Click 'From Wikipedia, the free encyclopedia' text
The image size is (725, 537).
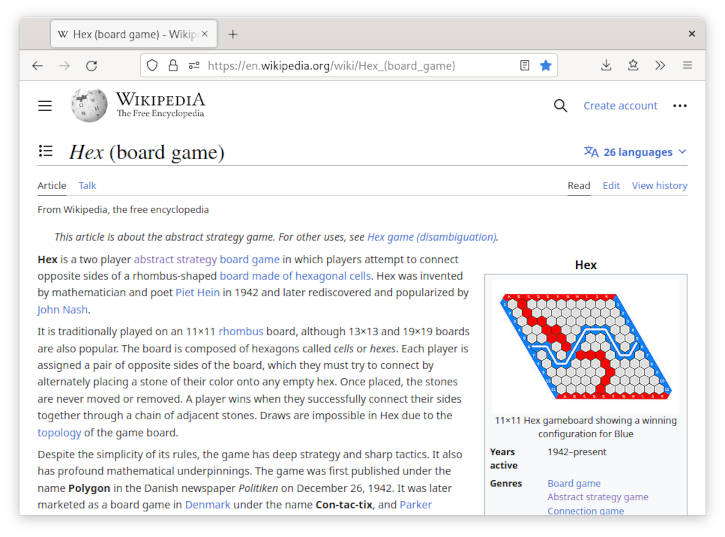[x=123, y=210]
